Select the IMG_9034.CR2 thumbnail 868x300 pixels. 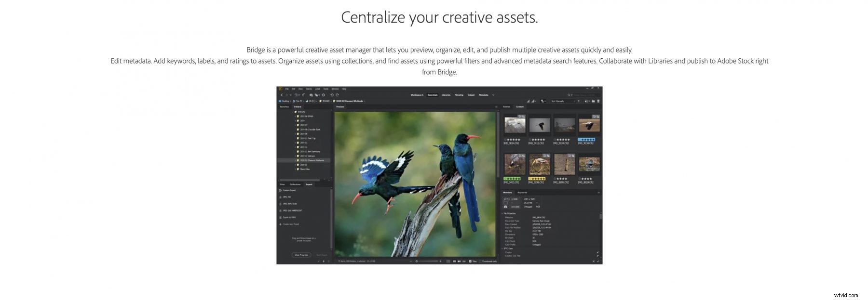coord(515,125)
